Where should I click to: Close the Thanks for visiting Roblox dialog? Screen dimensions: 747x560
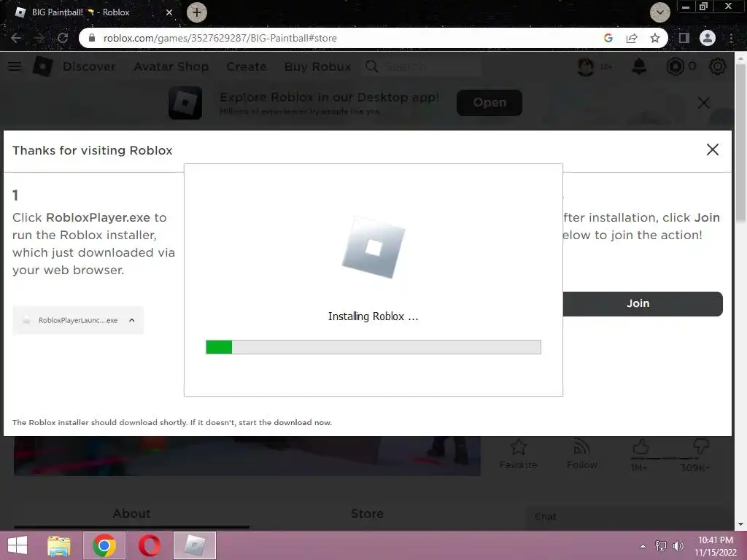(x=712, y=149)
